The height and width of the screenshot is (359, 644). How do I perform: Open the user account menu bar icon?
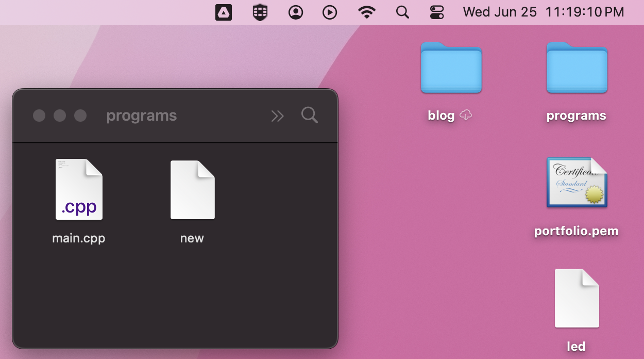(x=296, y=12)
